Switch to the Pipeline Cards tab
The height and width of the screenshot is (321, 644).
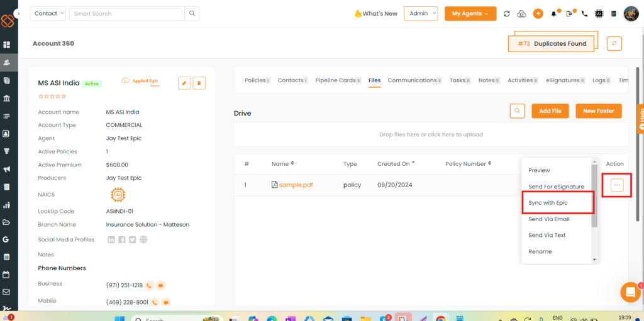click(338, 80)
